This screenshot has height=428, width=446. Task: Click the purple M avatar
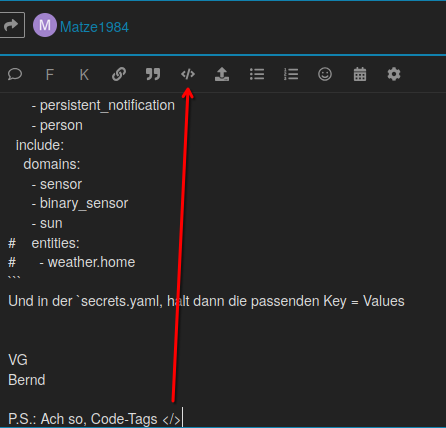point(45,25)
